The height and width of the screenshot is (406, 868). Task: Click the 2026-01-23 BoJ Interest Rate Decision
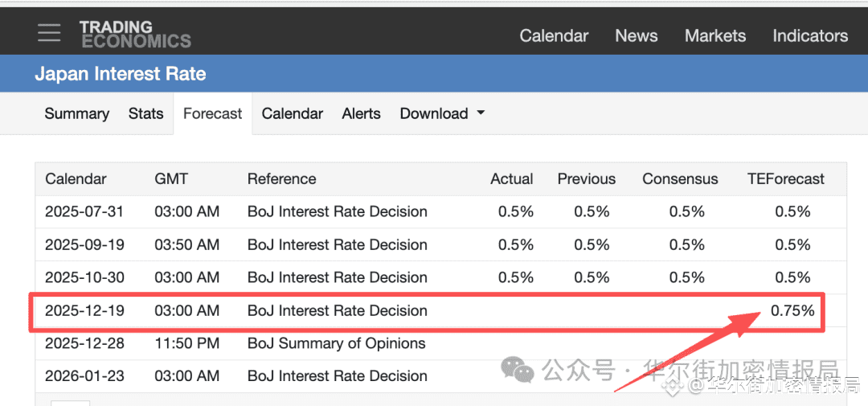tap(337, 375)
